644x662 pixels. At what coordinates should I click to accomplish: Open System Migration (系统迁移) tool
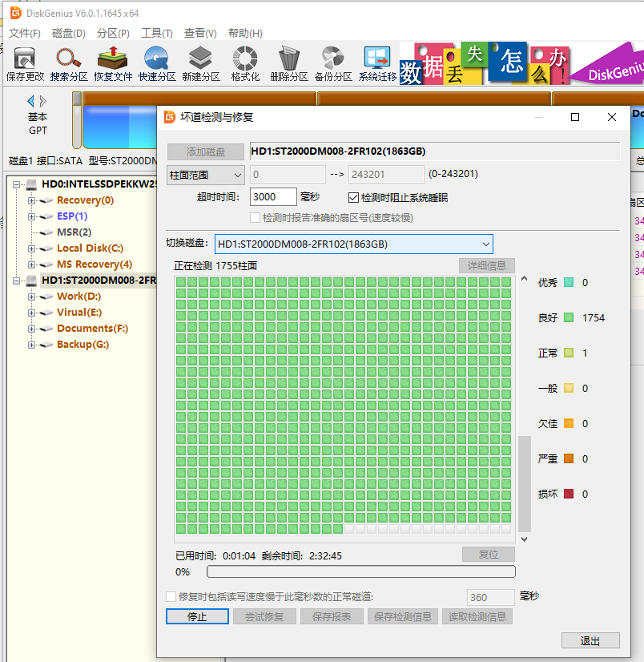coord(377,64)
